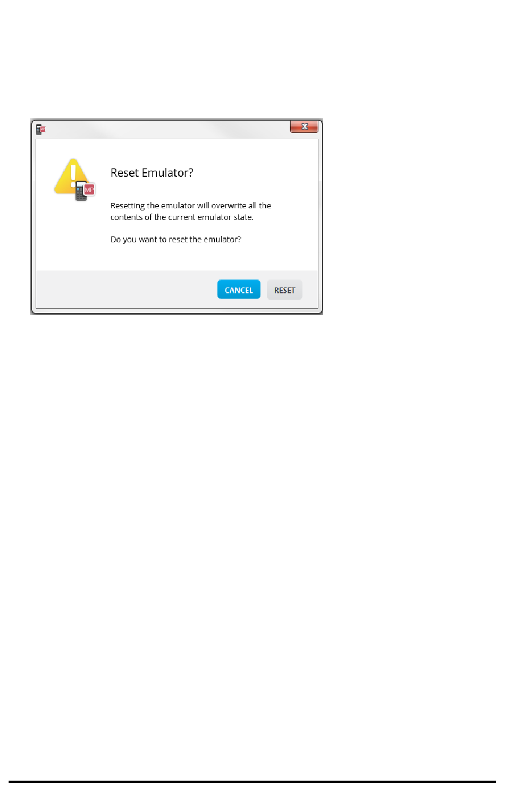The height and width of the screenshot is (812, 505).
Task: Confirm with the RESET button
Action: (284, 290)
